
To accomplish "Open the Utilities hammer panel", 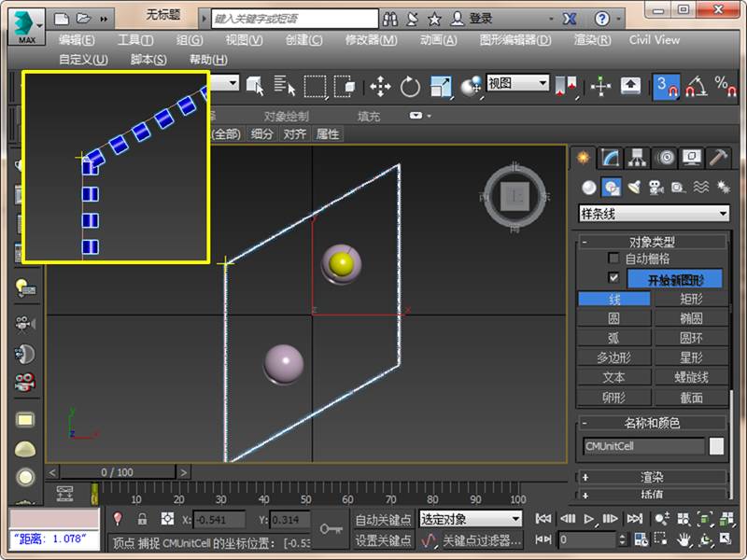I will click(717, 158).
